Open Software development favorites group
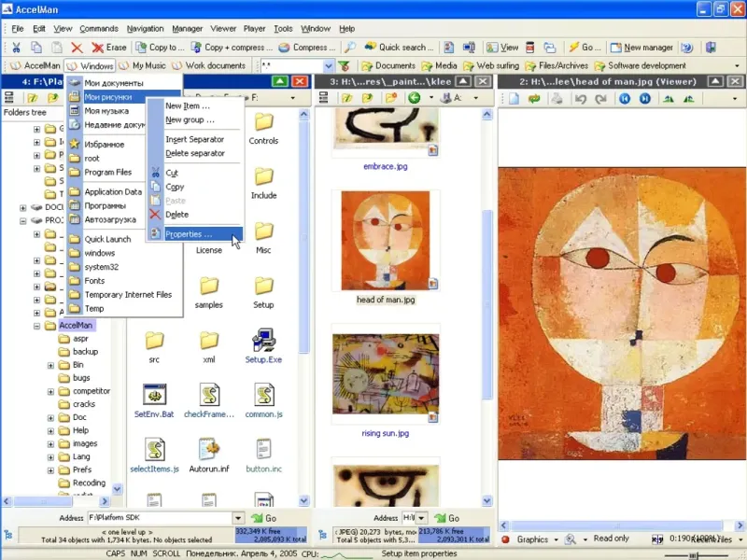The width and height of the screenshot is (747, 560). pyautogui.click(x=641, y=65)
